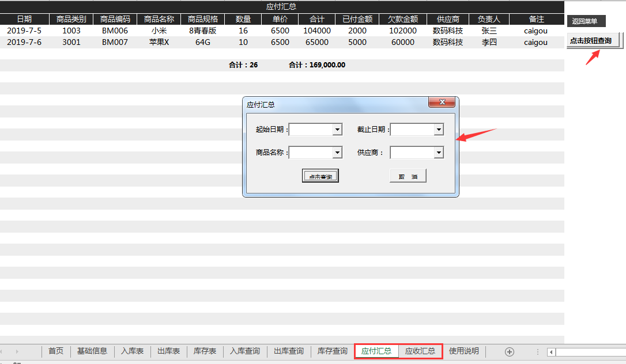
Task: Click horizontal scrollbar left arrow
Action: [x=551, y=352]
